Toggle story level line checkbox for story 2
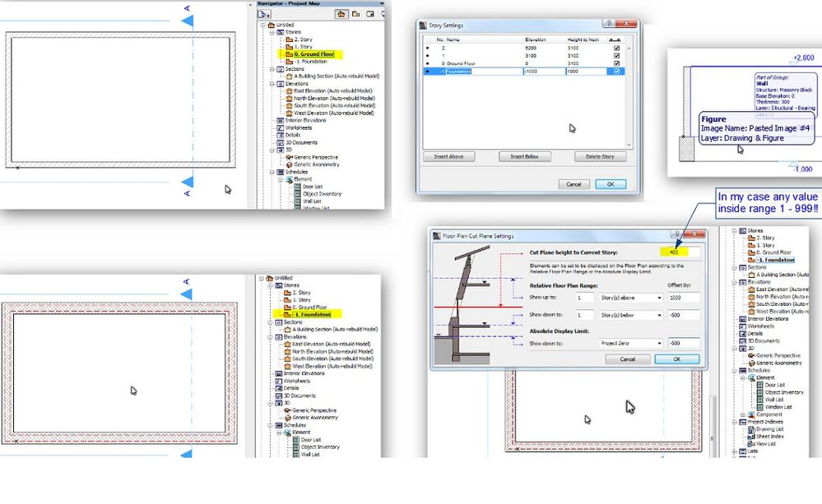The width and height of the screenshot is (822, 504). (x=616, y=48)
